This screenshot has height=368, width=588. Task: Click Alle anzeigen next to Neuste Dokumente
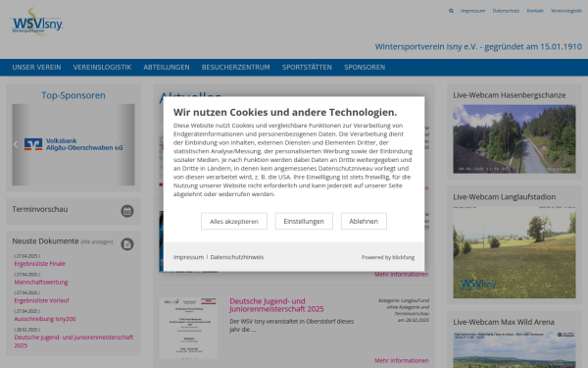tap(97, 241)
